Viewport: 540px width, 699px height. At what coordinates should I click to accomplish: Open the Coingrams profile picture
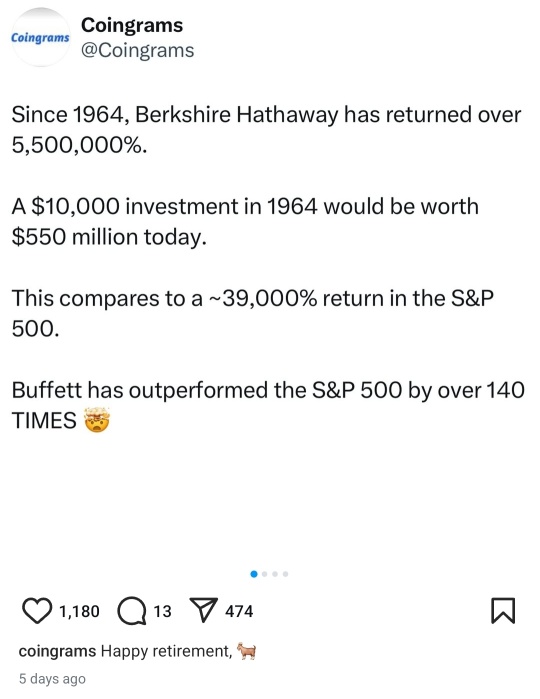pyautogui.click(x=41, y=37)
